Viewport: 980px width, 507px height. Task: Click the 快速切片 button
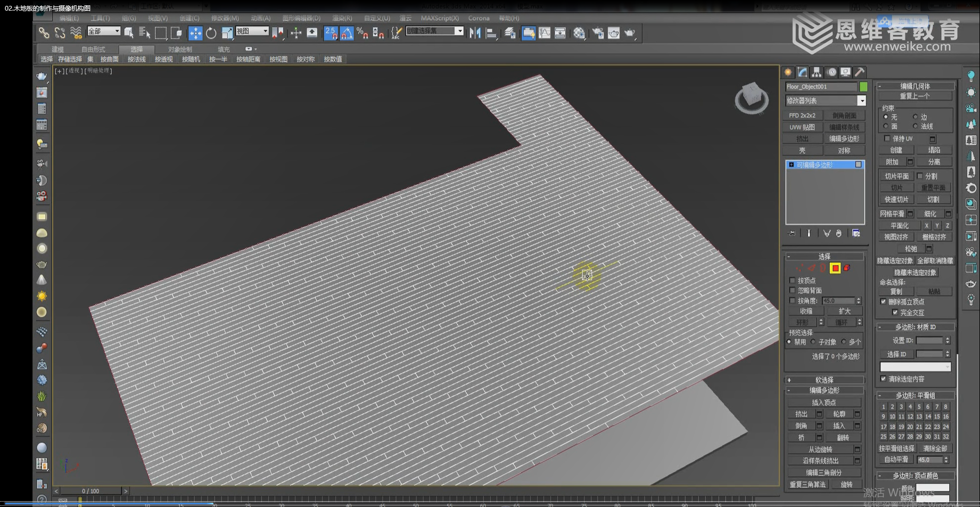(x=896, y=200)
